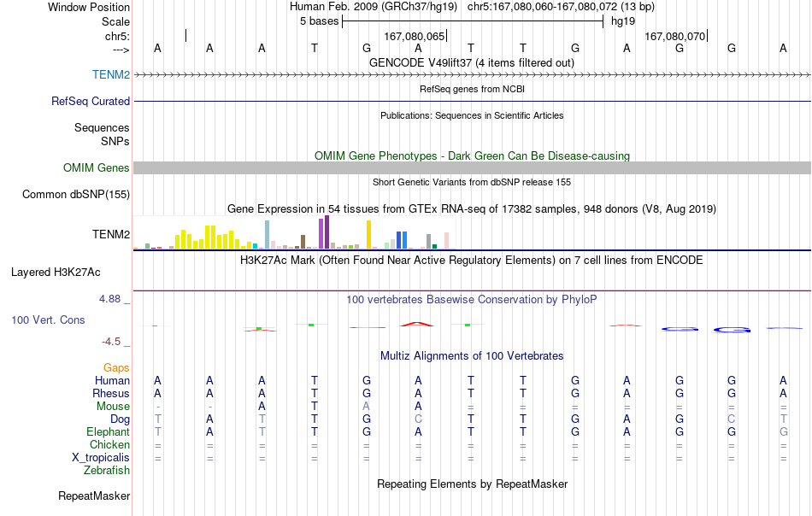
Task: Open the RepeatMasker track label
Action: click(x=94, y=495)
